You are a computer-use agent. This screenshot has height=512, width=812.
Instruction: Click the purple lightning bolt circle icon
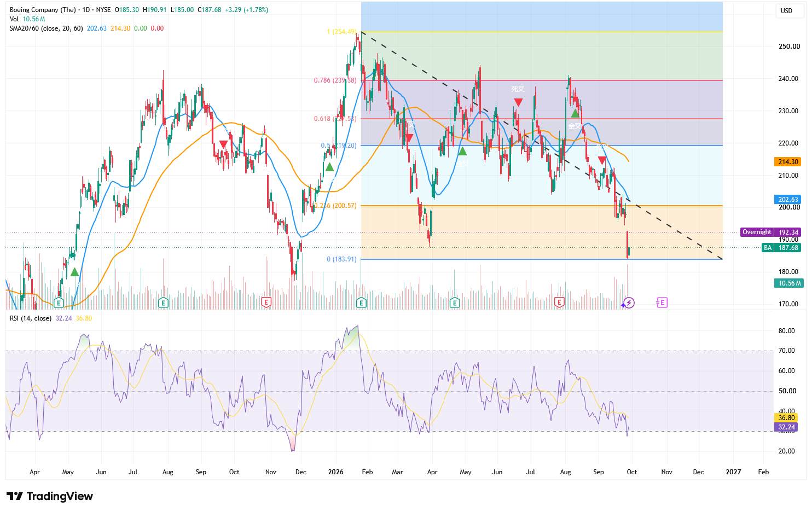click(x=629, y=302)
